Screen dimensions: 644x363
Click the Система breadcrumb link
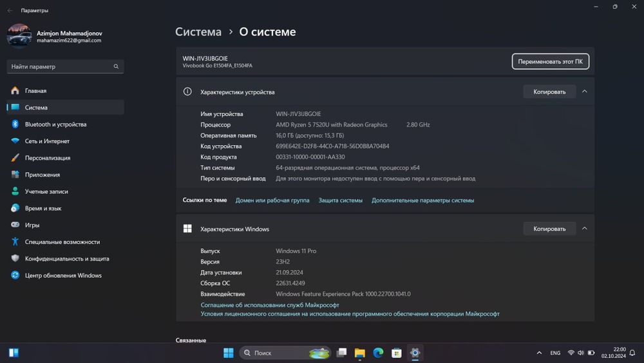[x=198, y=32]
